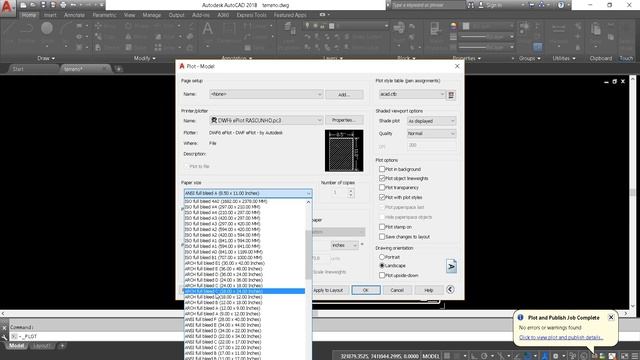This screenshot has height=360, width=640.
Task: Click OK in the Plot dialog
Action: (x=366, y=290)
